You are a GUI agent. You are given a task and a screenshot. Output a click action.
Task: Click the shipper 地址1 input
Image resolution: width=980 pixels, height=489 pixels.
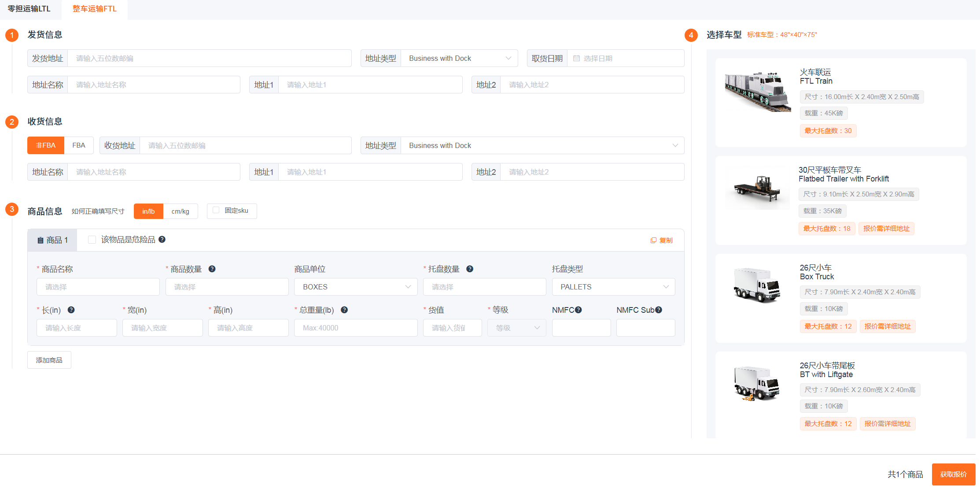(x=370, y=85)
